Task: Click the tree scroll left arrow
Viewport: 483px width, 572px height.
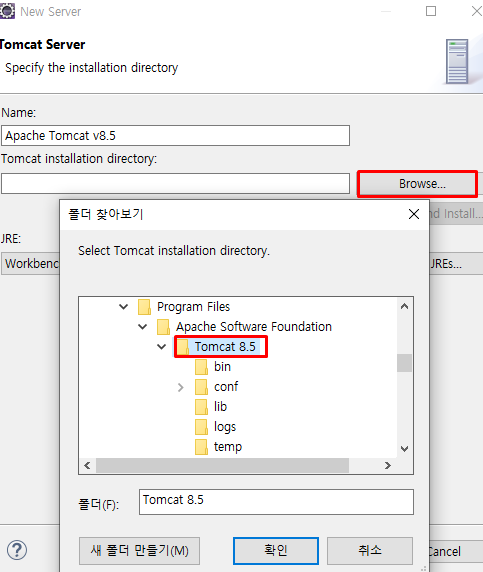Action: 87,465
